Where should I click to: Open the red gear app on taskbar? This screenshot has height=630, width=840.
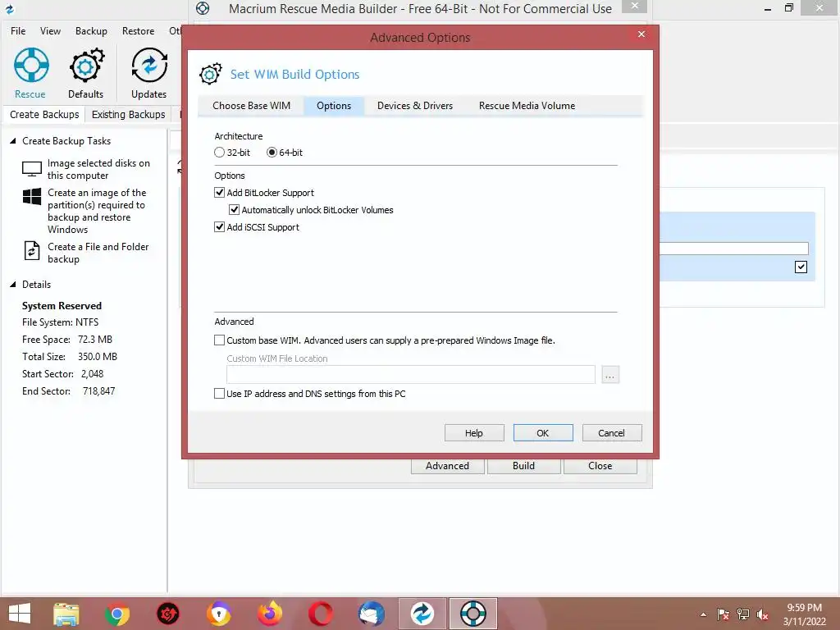click(167, 614)
